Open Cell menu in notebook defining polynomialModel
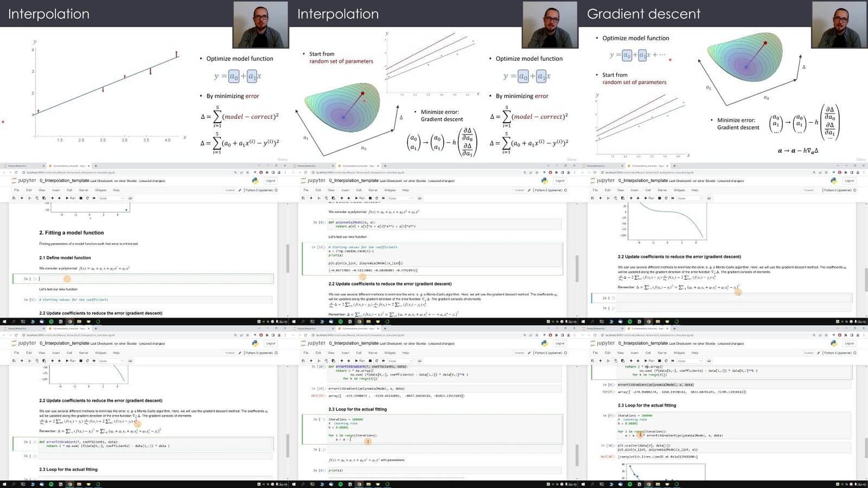Viewport: 868px width, 488px height. point(359,190)
